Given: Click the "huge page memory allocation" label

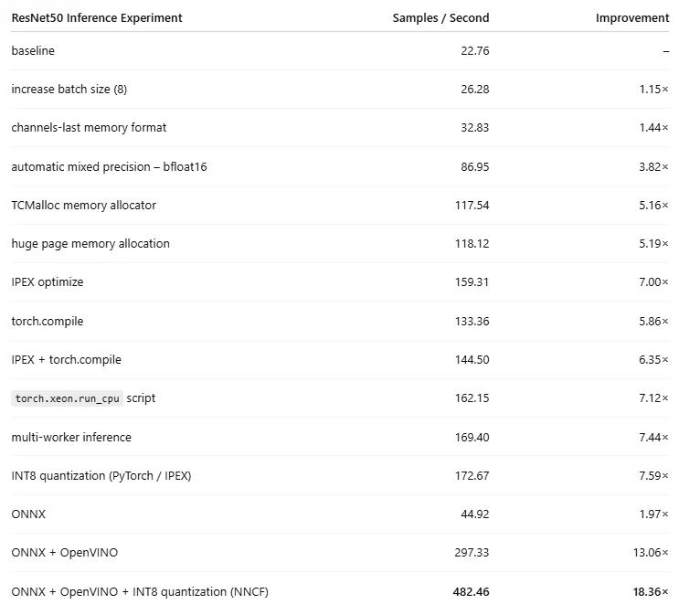Looking at the screenshot, I should (90, 244).
